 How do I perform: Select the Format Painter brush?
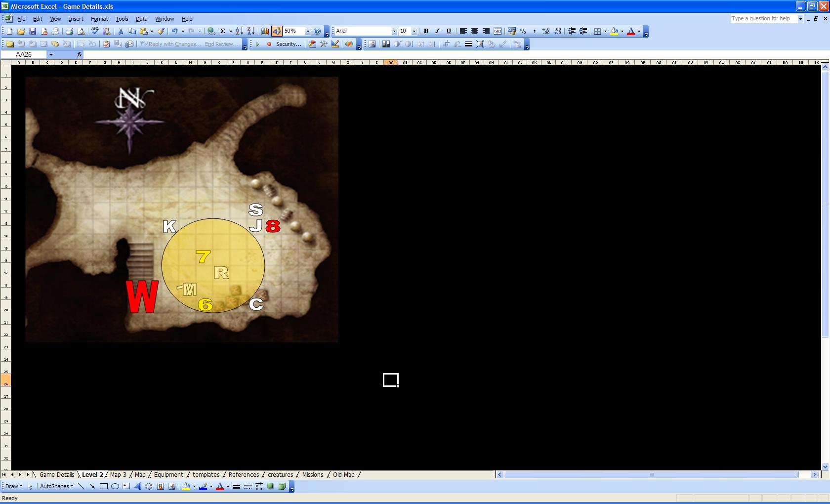(x=161, y=31)
